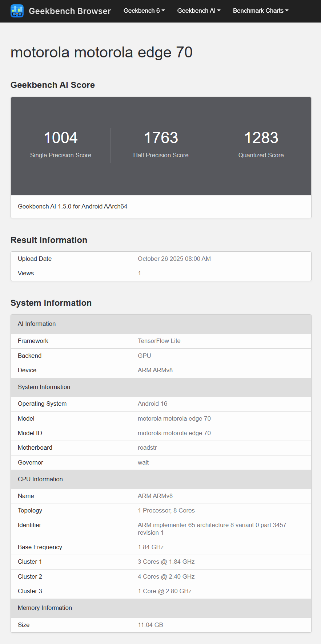321x644 pixels.
Task: Open the Geekbench Browser home link
Action: (69, 11)
